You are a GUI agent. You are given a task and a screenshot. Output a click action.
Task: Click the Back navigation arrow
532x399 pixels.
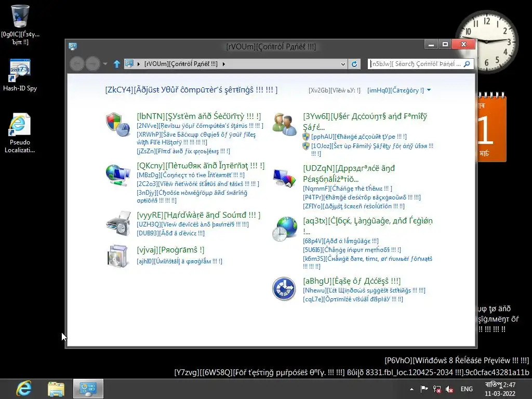77,64
